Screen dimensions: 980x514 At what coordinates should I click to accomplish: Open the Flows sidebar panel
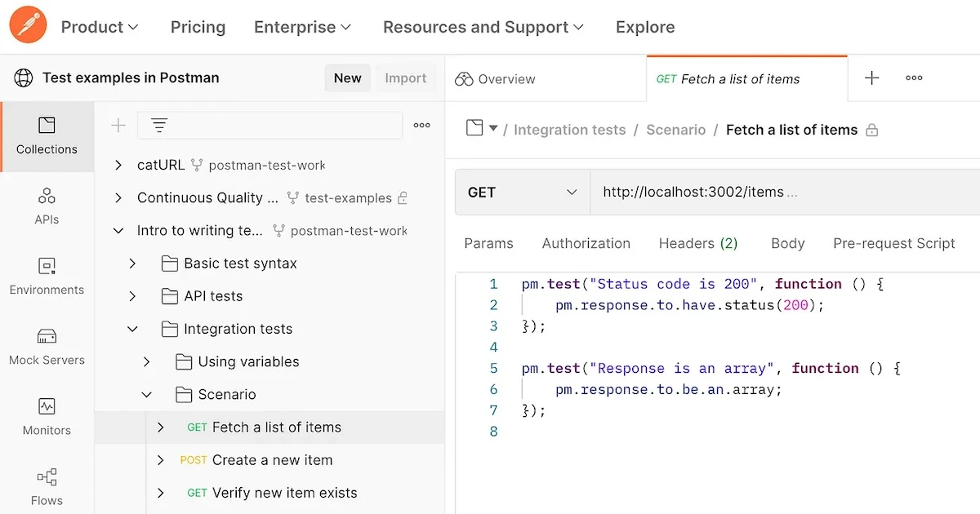47,486
